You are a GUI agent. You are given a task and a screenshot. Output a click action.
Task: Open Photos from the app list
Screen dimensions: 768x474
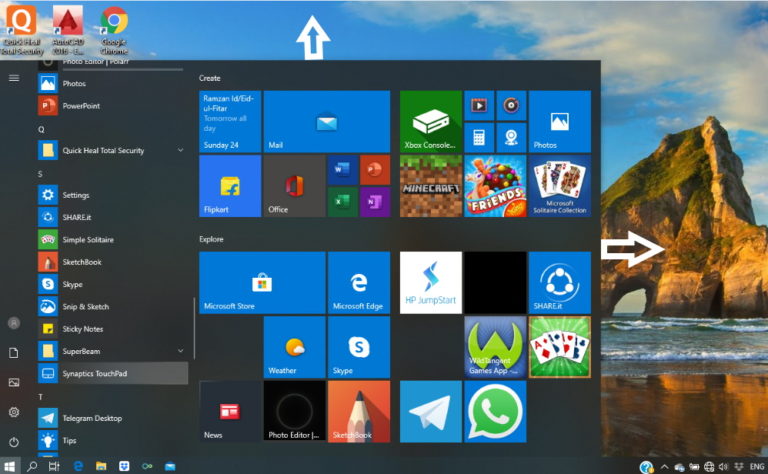[112, 84]
